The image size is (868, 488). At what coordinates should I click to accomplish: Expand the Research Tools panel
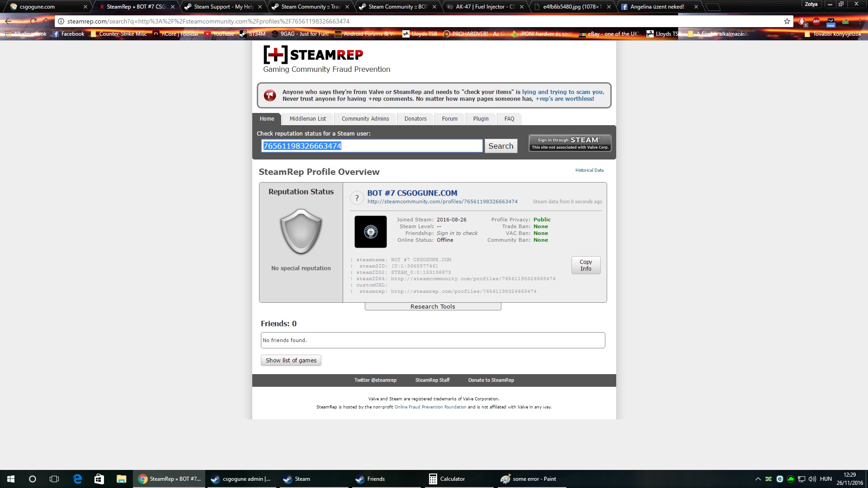pyautogui.click(x=433, y=307)
